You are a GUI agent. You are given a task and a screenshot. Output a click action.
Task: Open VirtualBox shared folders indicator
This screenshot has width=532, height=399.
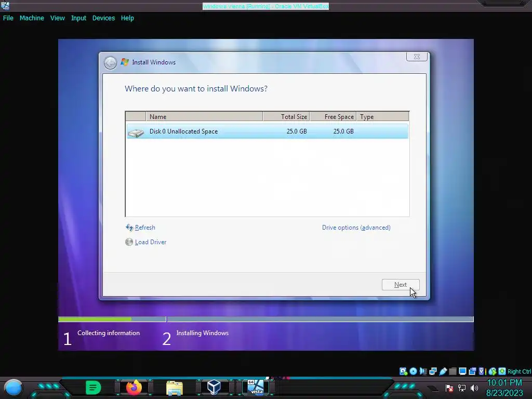coord(453,371)
